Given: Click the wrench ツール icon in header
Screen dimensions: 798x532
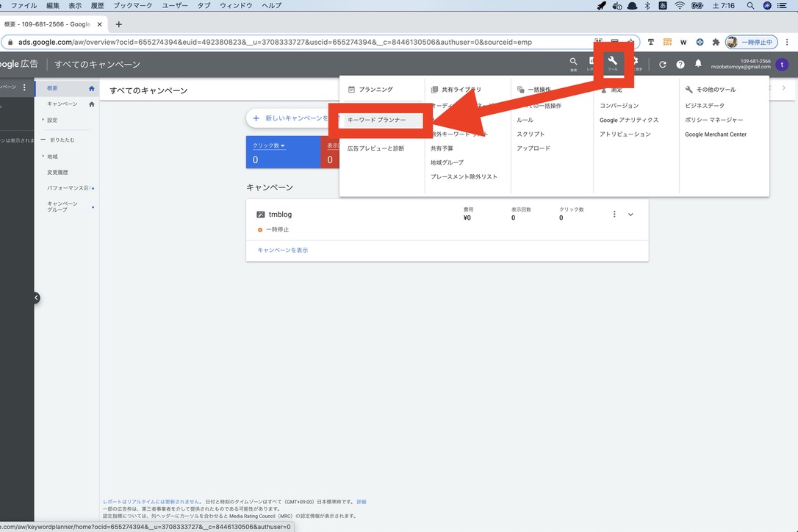Looking at the screenshot, I should (x=613, y=62).
